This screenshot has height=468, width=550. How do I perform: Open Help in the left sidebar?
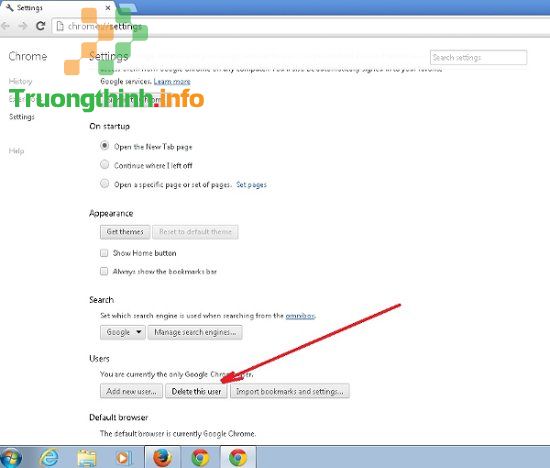[x=16, y=151]
